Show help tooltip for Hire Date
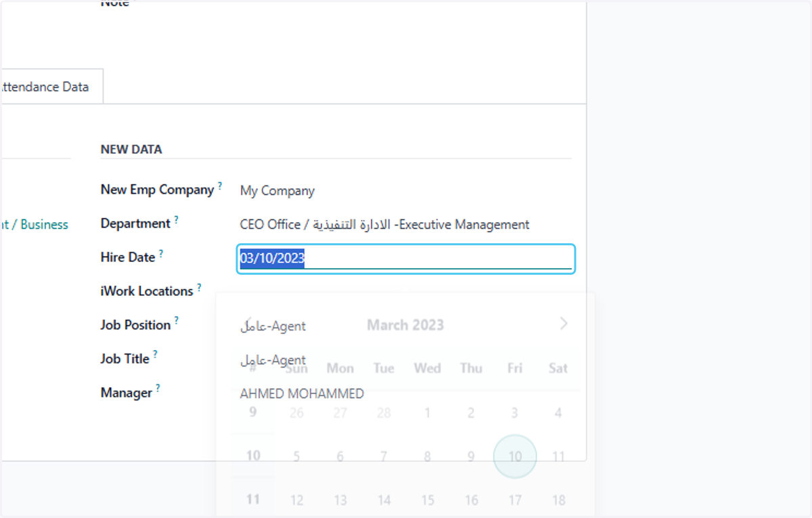Viewport: 812px width, 518px height. pyautogui.click(x=161, y=253)
